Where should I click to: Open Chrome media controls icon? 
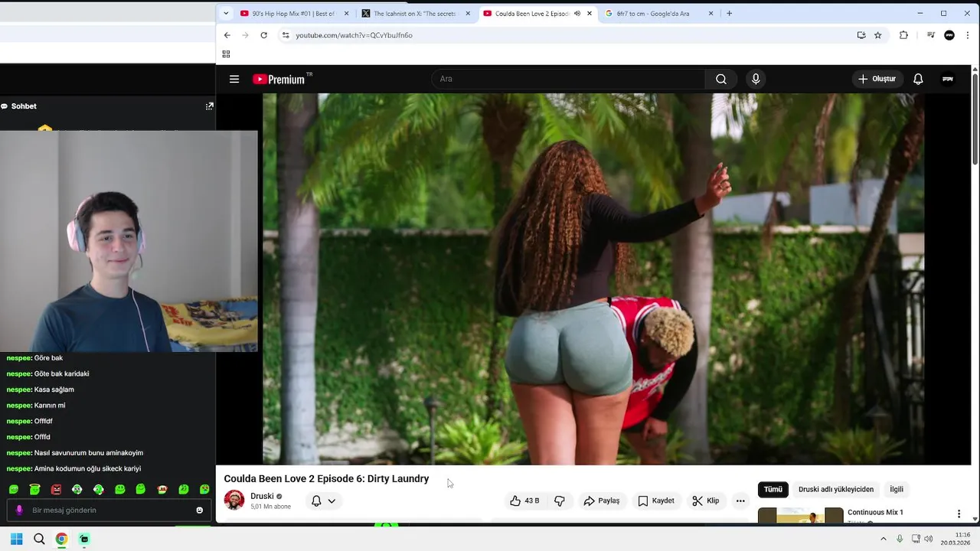(931, 35)
